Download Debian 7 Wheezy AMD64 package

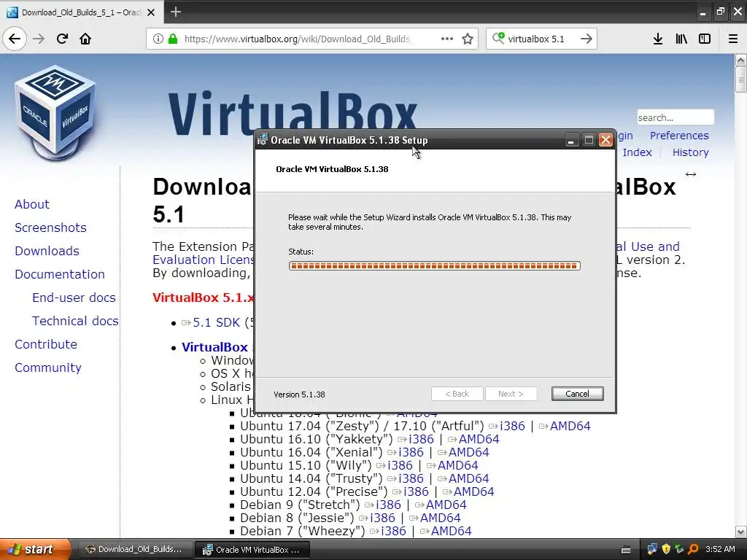pos(446,531)
